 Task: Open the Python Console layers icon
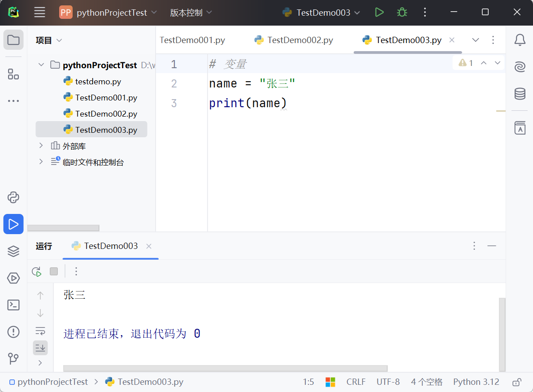click(13, 251)
